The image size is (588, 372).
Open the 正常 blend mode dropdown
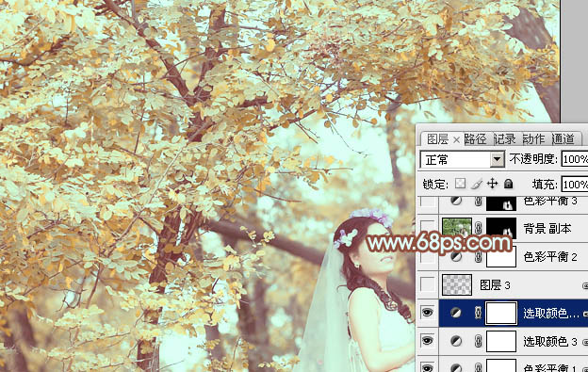tap(497, 159)
